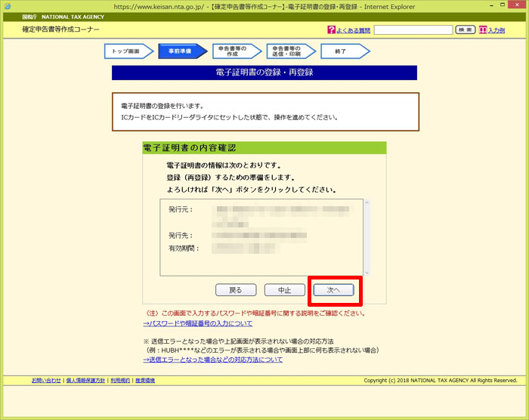This screenshot has width=529, height=420.
Task: Click the 検索 search button
Action: coord(464,30)
